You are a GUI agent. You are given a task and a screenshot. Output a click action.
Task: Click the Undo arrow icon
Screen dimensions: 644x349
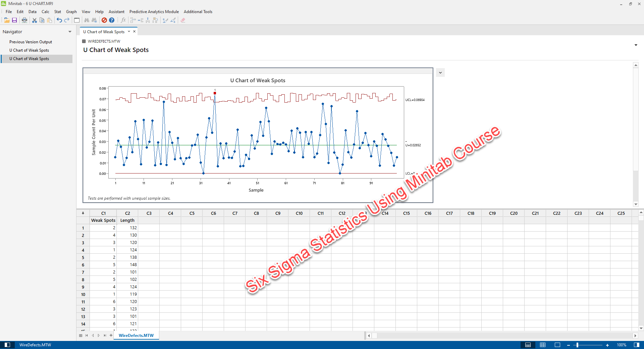59,20
